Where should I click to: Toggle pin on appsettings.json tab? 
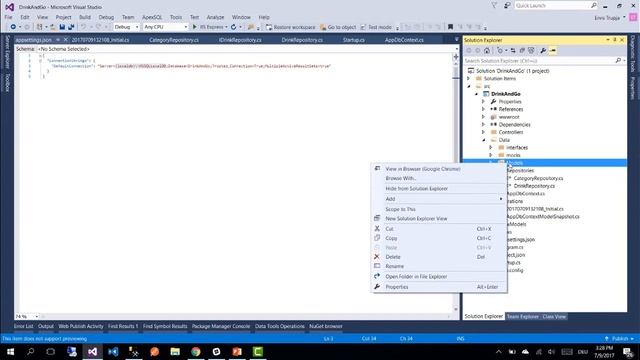[58, 40]
